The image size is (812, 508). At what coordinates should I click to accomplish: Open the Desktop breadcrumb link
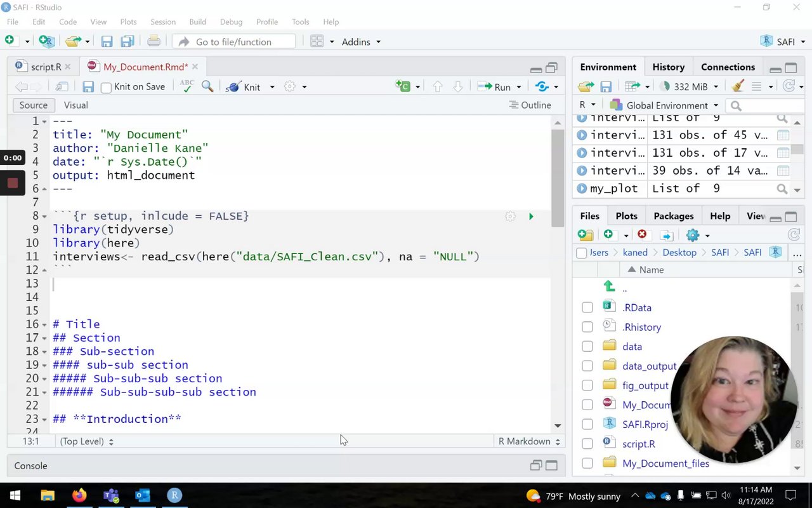[679, 253]
